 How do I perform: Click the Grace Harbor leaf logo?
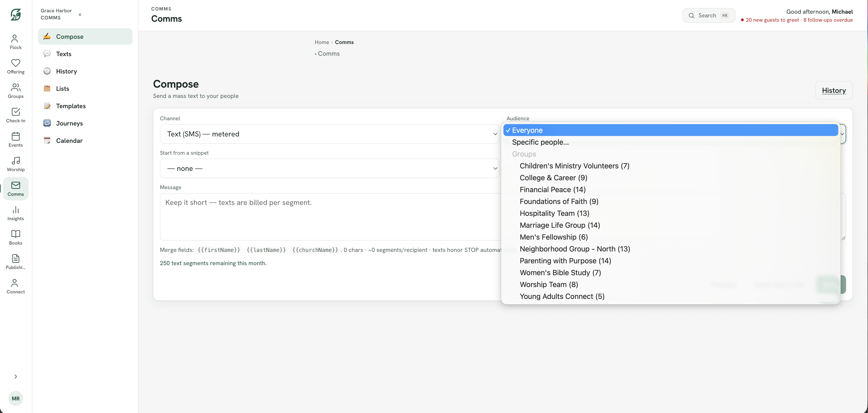point(16,14)
